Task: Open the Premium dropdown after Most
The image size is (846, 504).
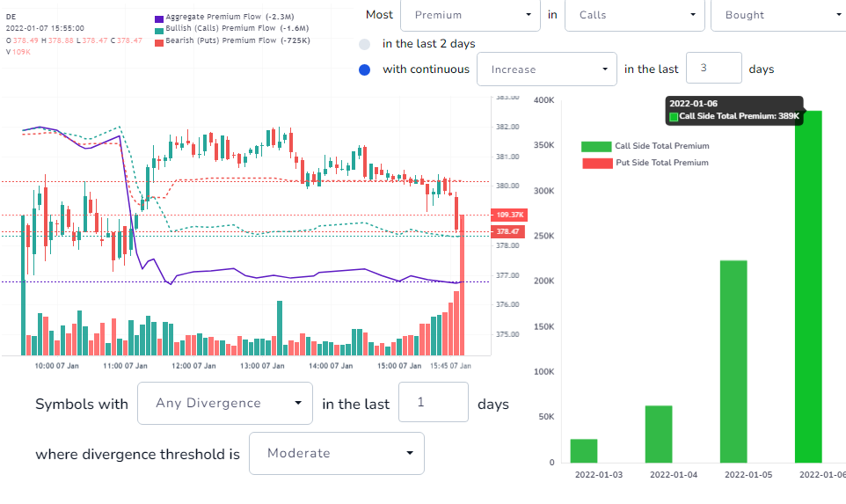Action: pos(470,15)
